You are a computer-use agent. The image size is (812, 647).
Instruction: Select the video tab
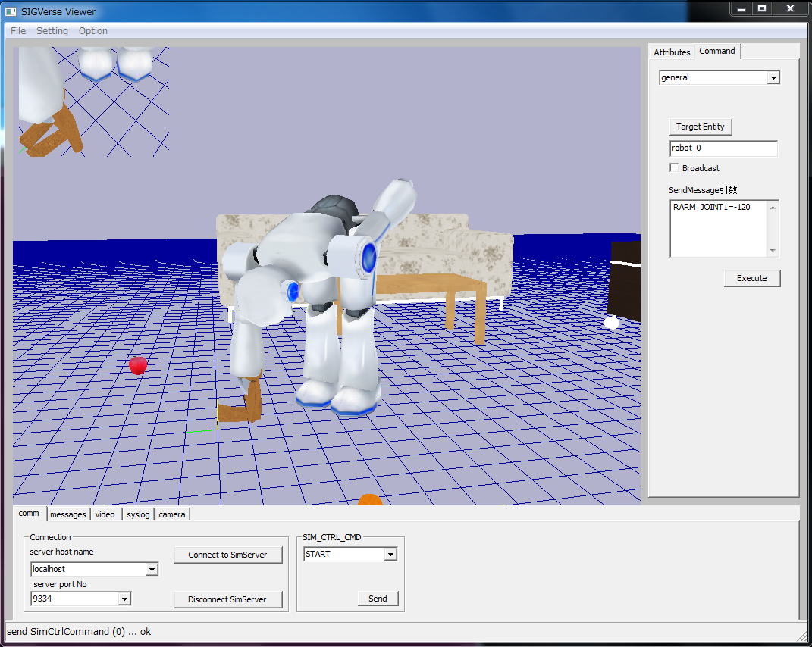click(105, 514)
